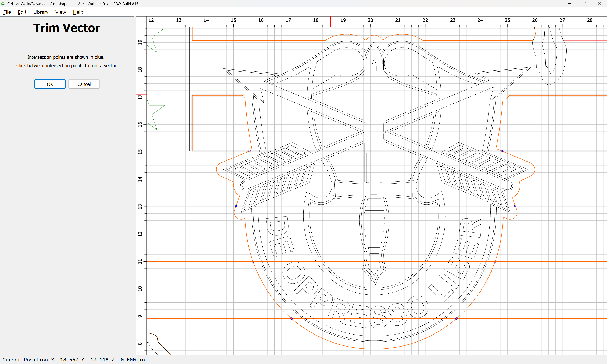Confirm trim with the OK button
Screen dimensions: 607x364
click(x=50, y=84)
